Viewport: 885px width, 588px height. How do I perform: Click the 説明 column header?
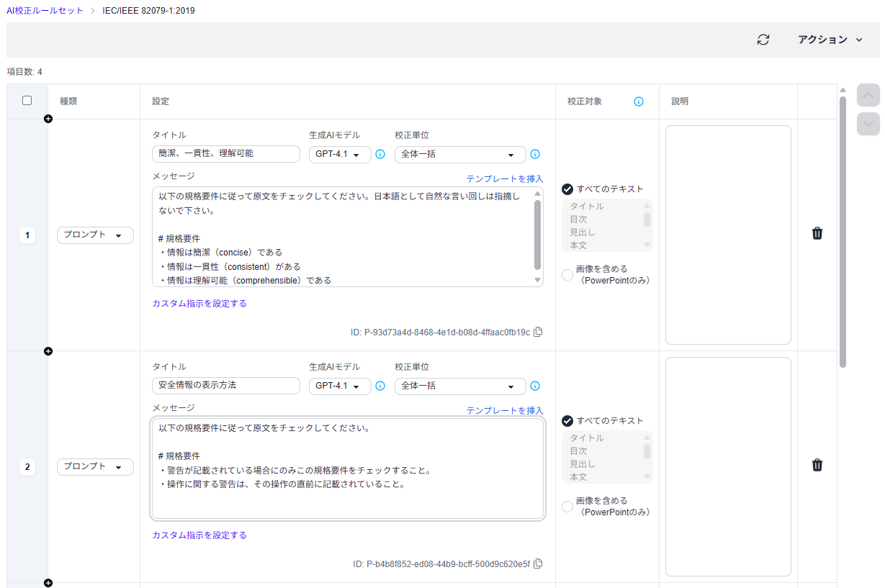tap(680, 101)
